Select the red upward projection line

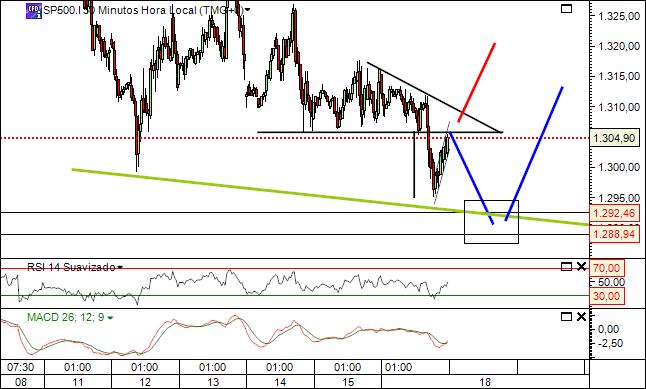477,82
